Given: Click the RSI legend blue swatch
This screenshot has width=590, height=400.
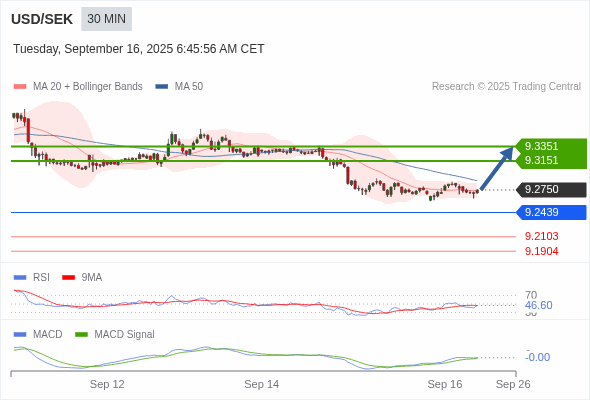Looking at the screenshot, I should pos(20,278).
